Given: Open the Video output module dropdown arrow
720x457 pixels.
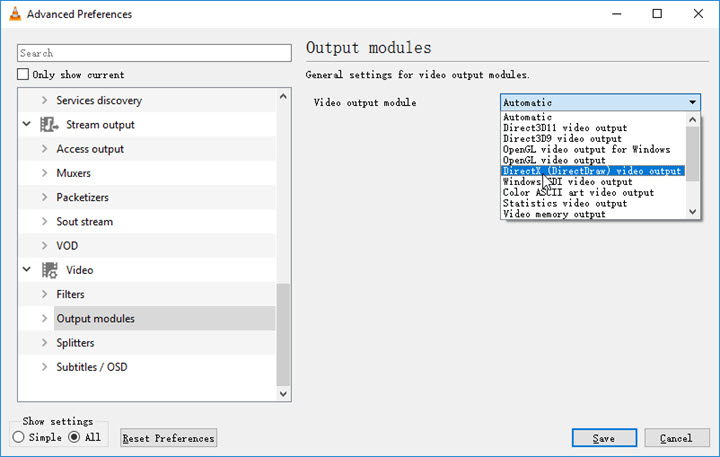Looking at the screenshot, I should coord(692,102).
